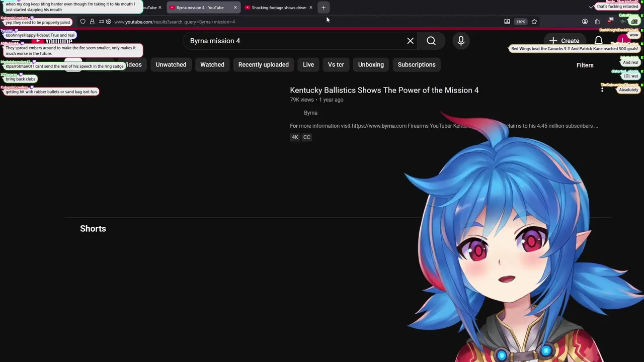Open the YouTube notifications bell
644x362 pixels.
point(598,41)
